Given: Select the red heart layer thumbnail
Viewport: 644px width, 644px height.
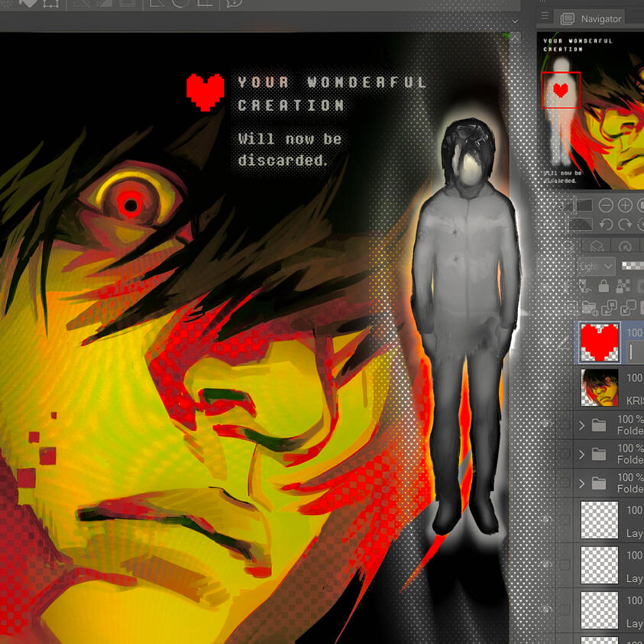Looking at the screenshot, I should [x=600, y=341].
